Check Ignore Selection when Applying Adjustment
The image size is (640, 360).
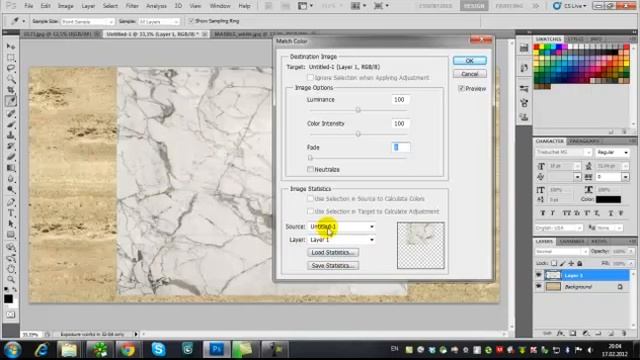pyautogui.click(x=310, y=78)
